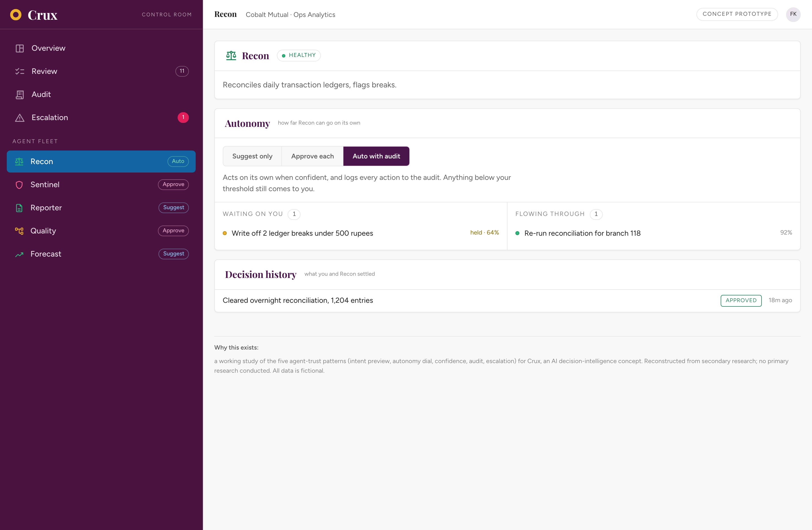Open the Audit log
The width and height of the screenshot is (812, 530).
pyautogui.click(x=101, y=94)
